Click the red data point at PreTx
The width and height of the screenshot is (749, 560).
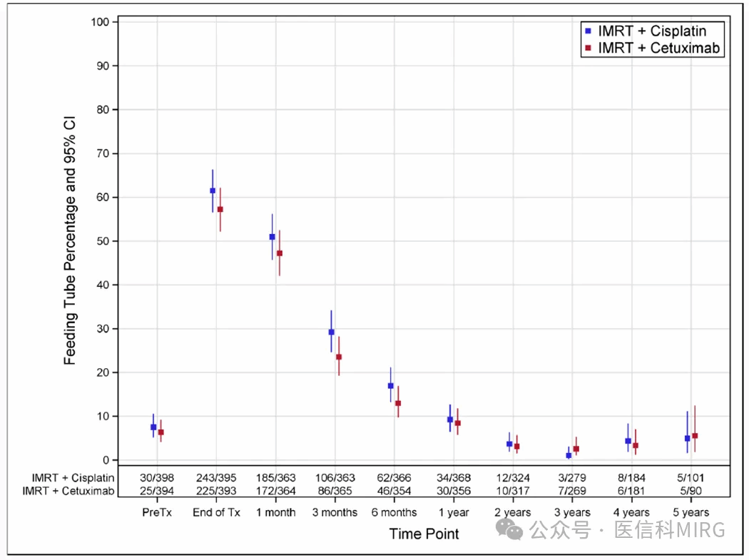click(161, 432)
